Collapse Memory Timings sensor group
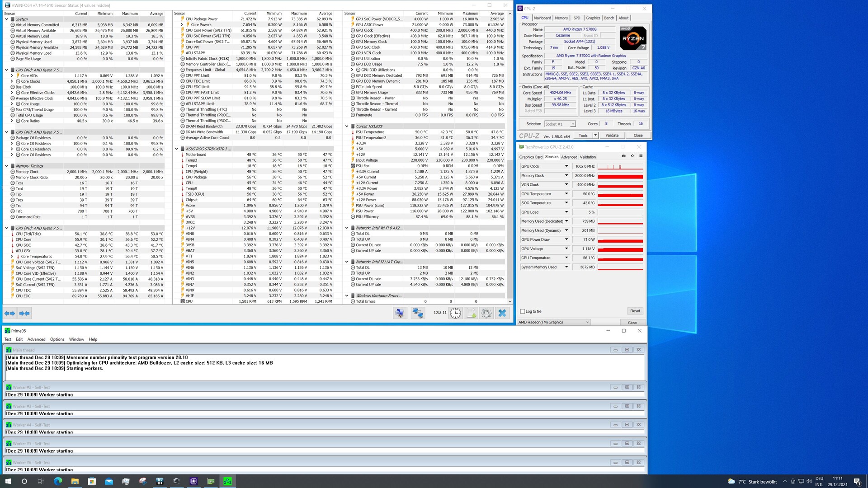Screen dimensions: 868x488 [x=6, y=166]
